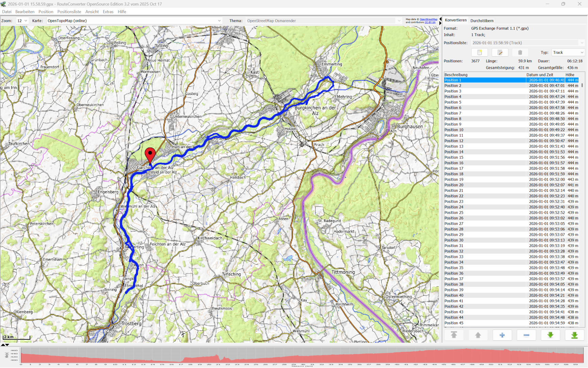Add a new position with plus button

(x=502, y=335)
